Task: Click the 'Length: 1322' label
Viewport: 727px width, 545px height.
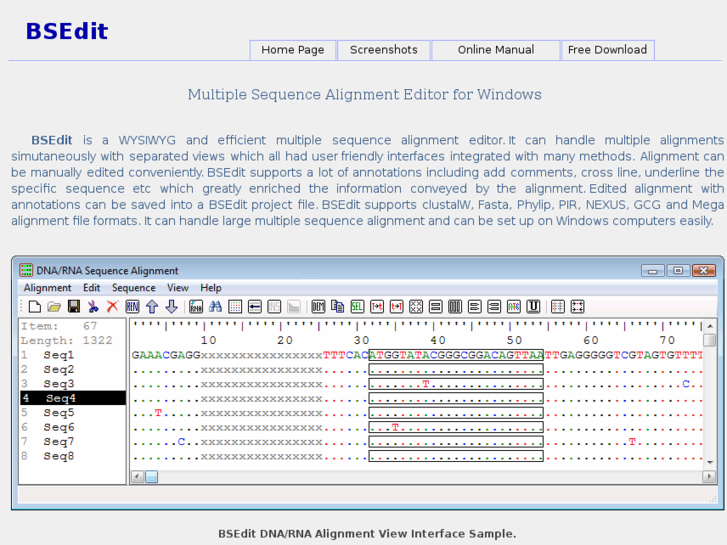Action: [x=66, y=340]
